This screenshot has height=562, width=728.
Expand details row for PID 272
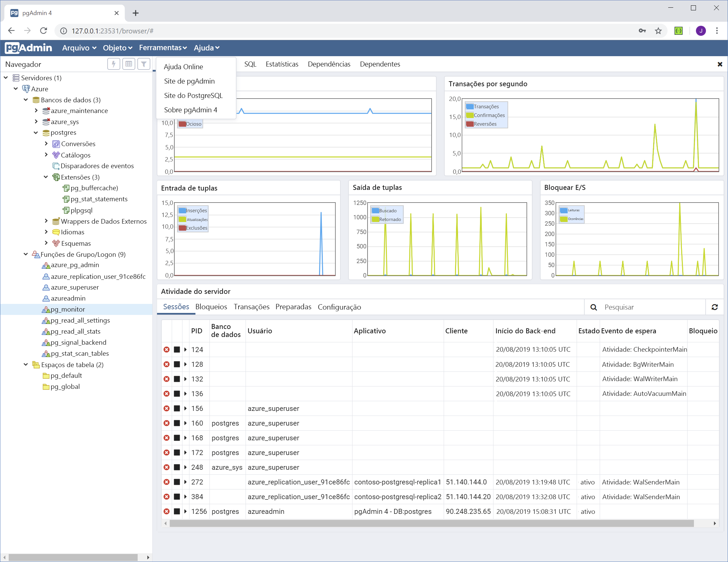tap(185, 482)
